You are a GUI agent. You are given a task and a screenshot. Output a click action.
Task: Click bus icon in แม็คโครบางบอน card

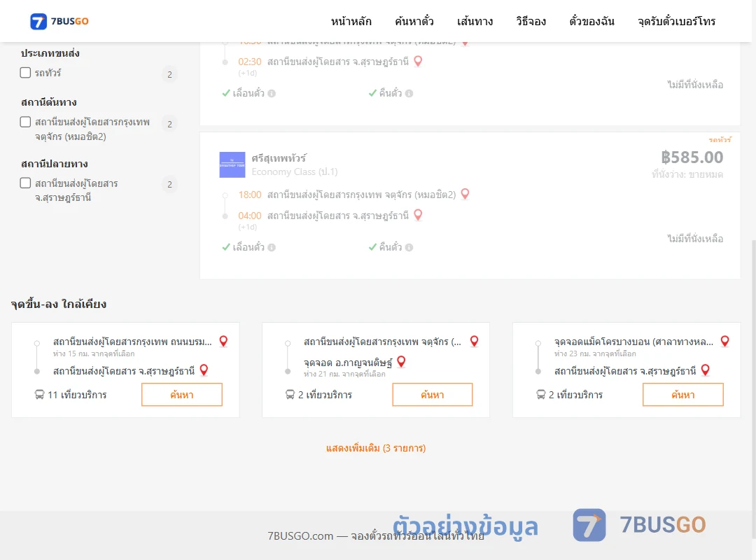click(x=541, y=395)
